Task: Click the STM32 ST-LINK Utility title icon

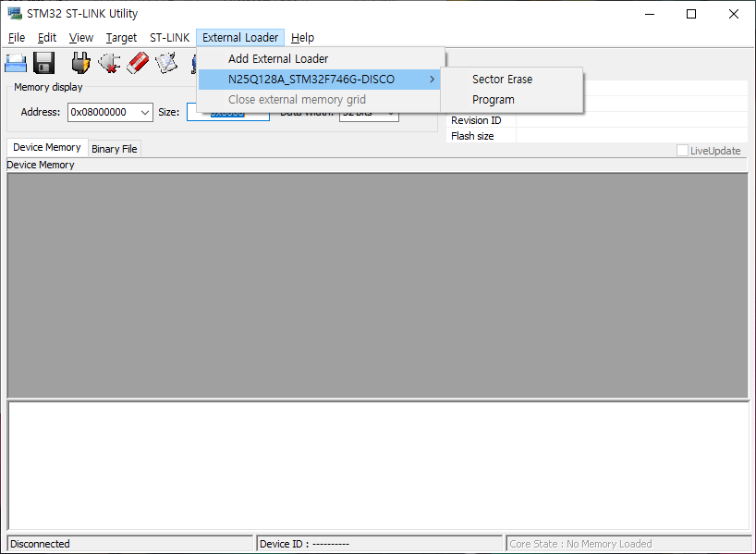Action: click(x=15, y=13)
